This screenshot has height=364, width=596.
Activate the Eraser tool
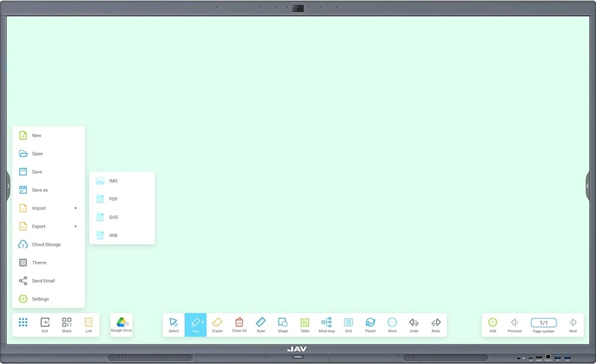[x=217, y=324]
